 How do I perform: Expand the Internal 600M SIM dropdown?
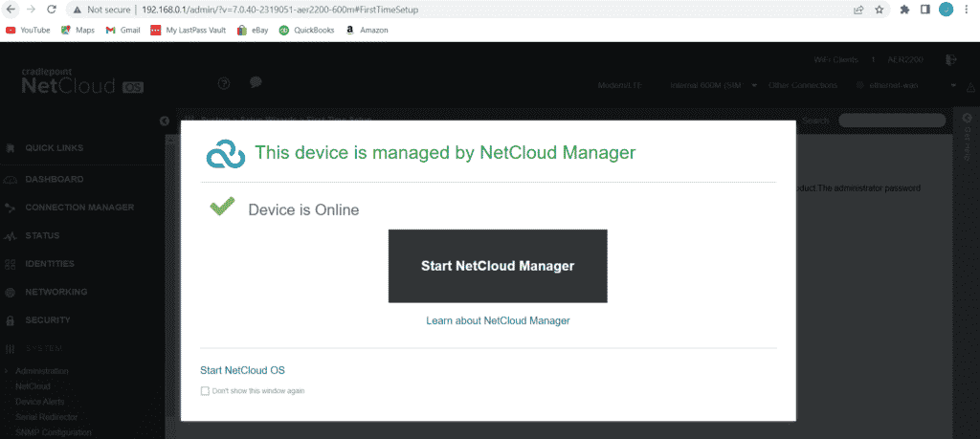click(754, 85)
